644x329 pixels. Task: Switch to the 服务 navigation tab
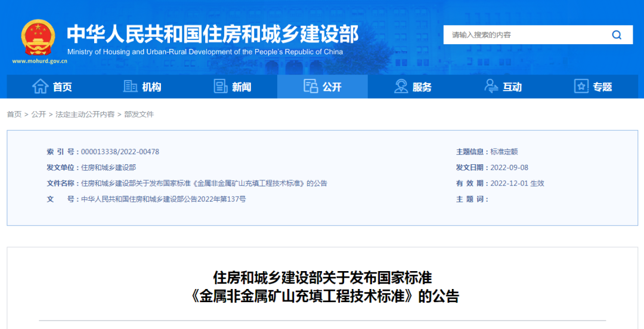point(422,87)
